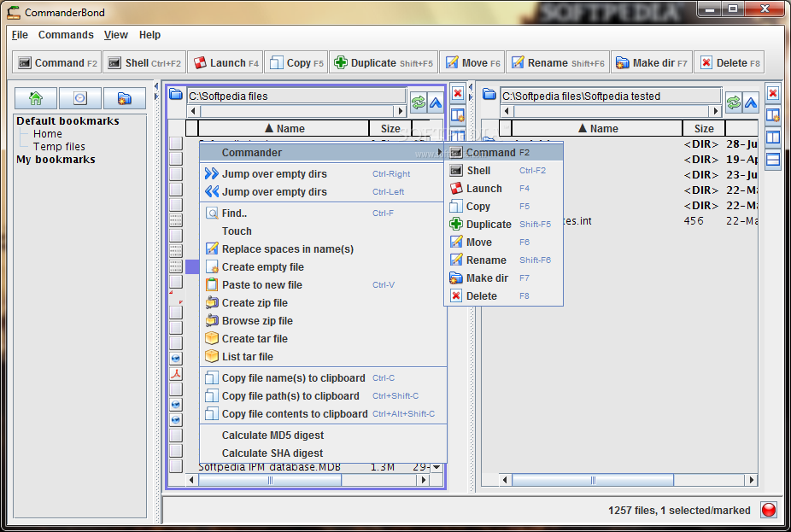The width and height of the screenshot is (791, 532).
Task: Choose List tar file
Action: pyautogui.click(x=323, y=356)
